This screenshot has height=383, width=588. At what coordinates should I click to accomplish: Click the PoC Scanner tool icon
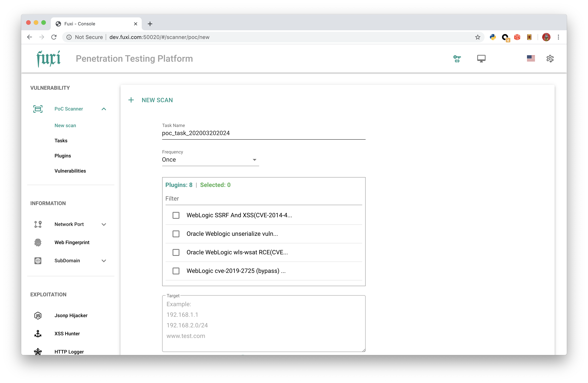pyautogui.click(x=38, y=109)
